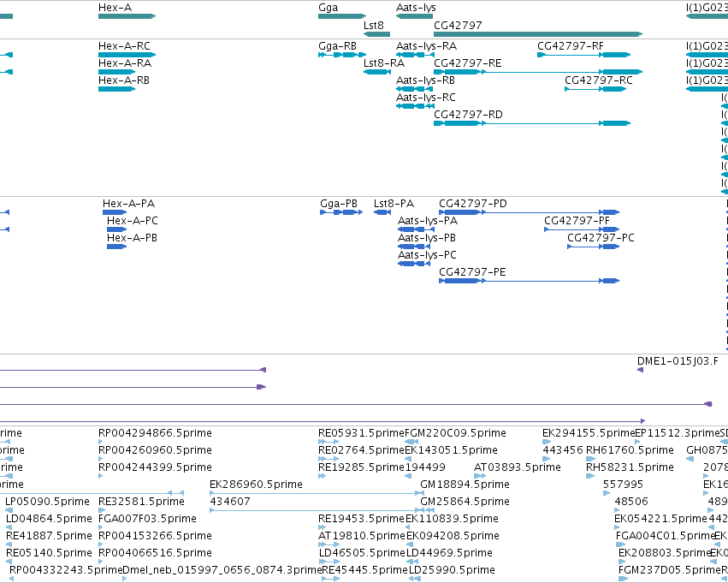The image size is (728, 583).
Task: Select the Lst8-PA protein feature
Action: point(382,212)
